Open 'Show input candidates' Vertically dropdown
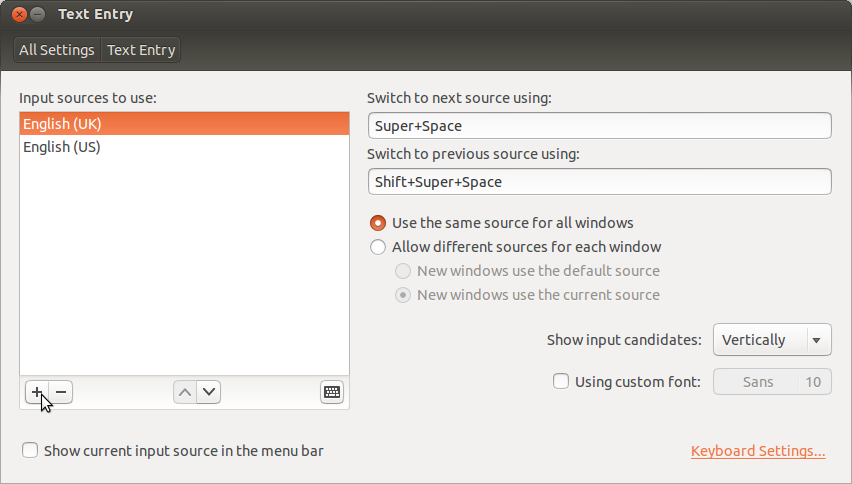 click(772, 340)
